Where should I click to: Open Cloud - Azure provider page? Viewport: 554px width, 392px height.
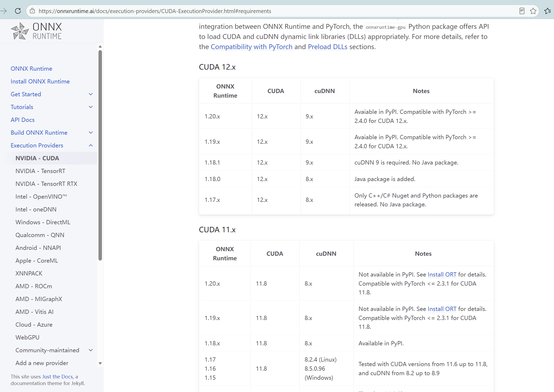coord(34,325)
